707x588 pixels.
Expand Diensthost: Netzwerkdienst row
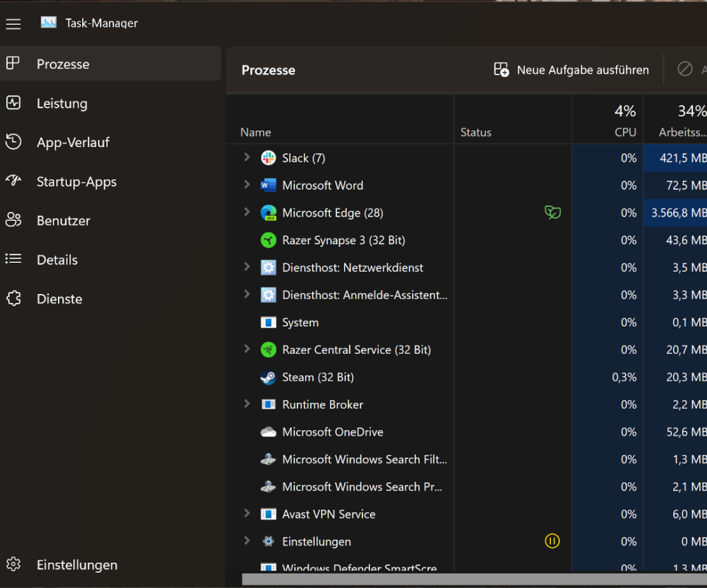click(x=246, y=267)
